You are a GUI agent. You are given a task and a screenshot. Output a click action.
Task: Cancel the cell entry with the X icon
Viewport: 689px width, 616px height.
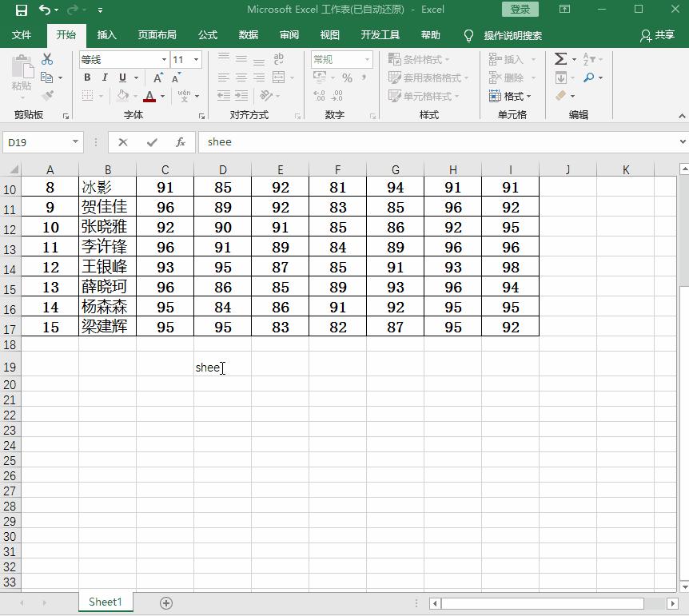pos(123,142)
